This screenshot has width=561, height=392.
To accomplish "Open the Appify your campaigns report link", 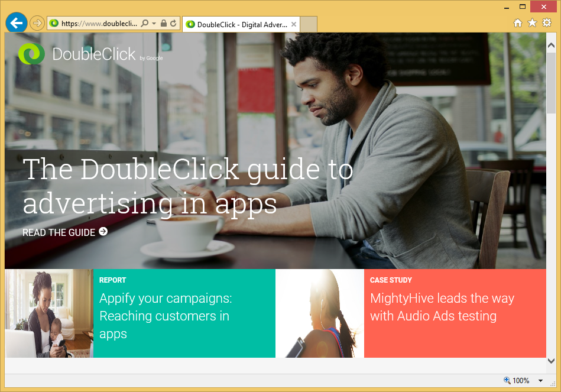I will click(x=166, y=316).
